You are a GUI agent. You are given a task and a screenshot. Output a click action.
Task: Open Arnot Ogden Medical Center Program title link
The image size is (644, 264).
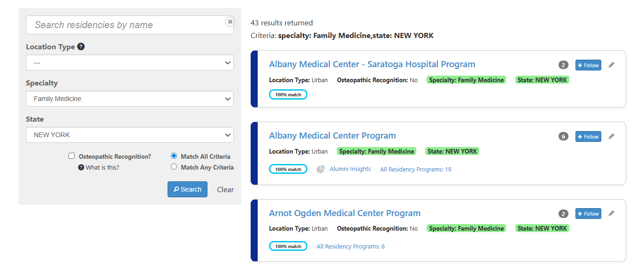click(345, 213)
